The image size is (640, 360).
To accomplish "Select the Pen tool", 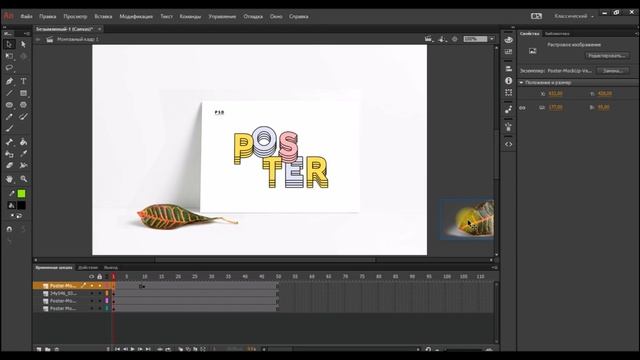I will [9, 81].
